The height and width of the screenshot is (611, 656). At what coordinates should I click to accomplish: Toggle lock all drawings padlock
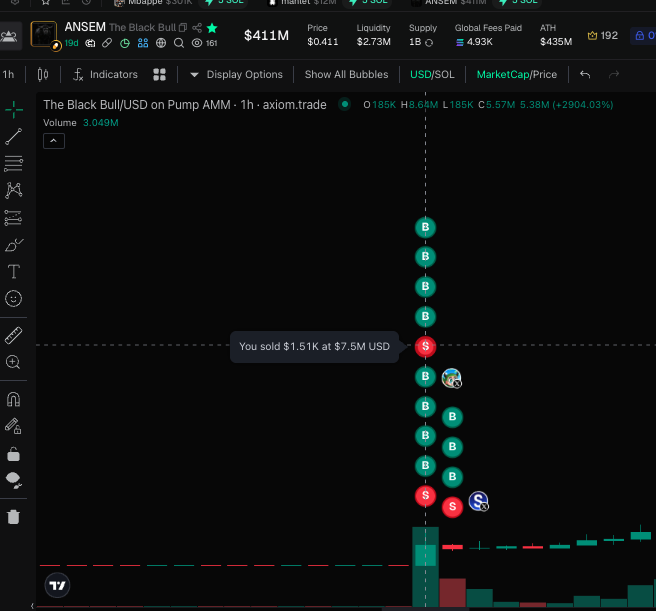pyautogui.click(x=13, y=454)
